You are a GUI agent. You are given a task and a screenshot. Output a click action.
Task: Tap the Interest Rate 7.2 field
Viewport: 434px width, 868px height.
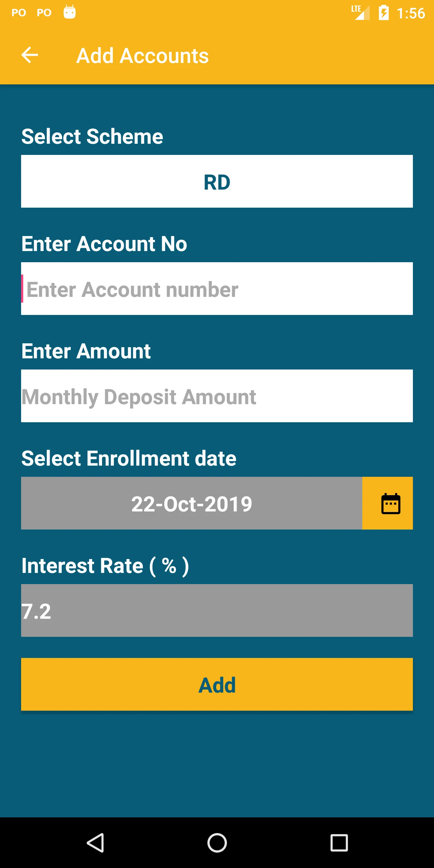coord(217,610)
